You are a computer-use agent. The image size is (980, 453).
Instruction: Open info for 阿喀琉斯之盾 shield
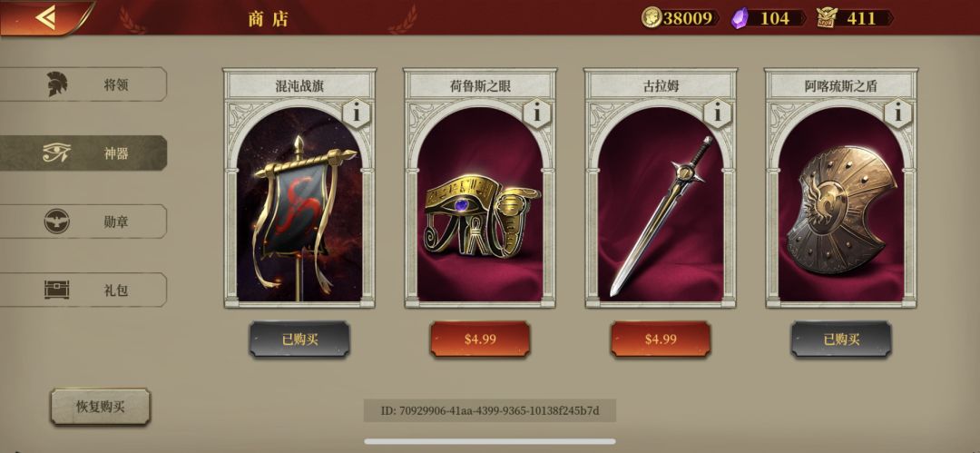[x=898, y=113]
